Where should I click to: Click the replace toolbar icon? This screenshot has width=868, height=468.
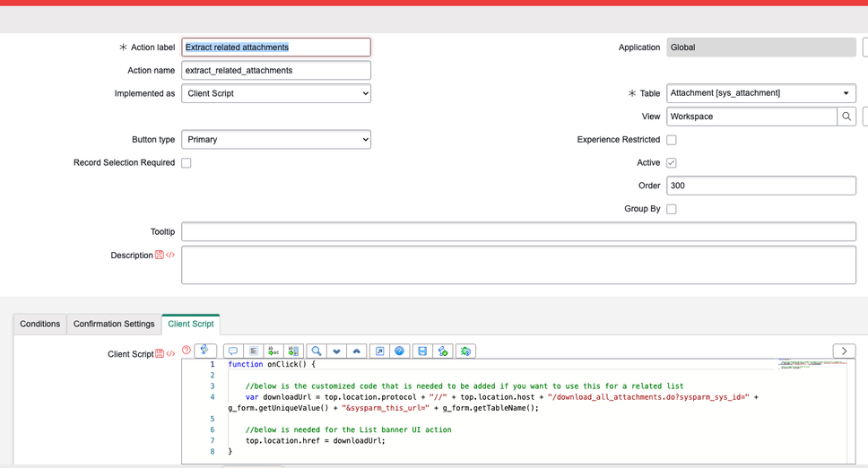coord(273,351)
